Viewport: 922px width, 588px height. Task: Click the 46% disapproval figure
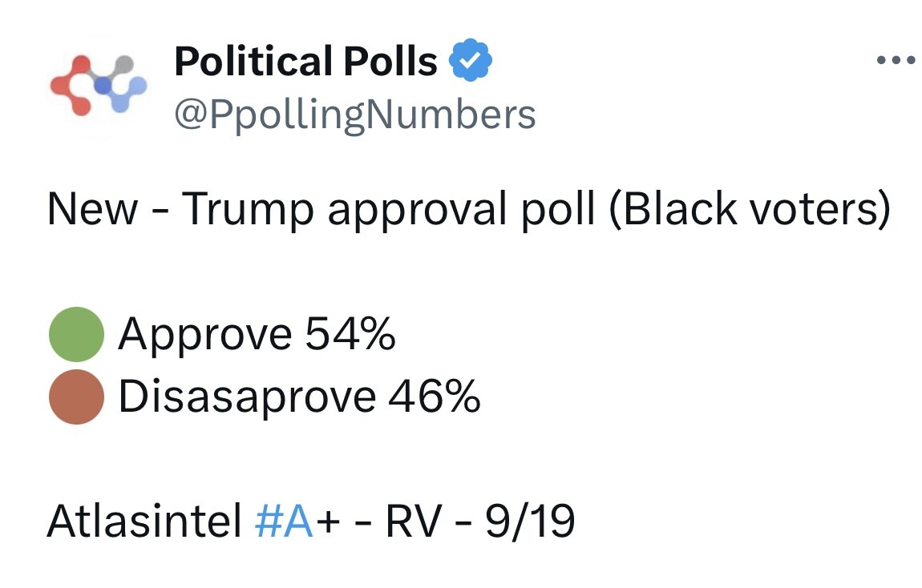(435, 396)
